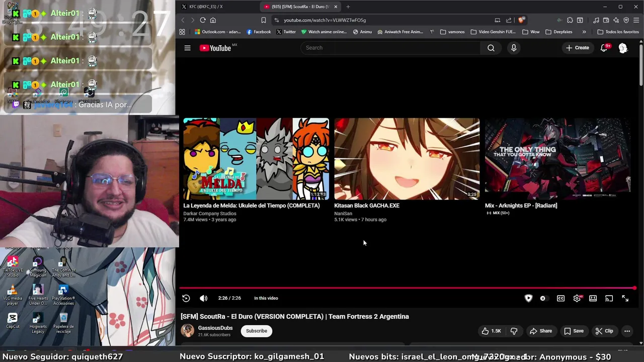The width and height of the screenshot is (644, 362).
Task: Open the music note toolbar icon
Action: pos(596,20)
